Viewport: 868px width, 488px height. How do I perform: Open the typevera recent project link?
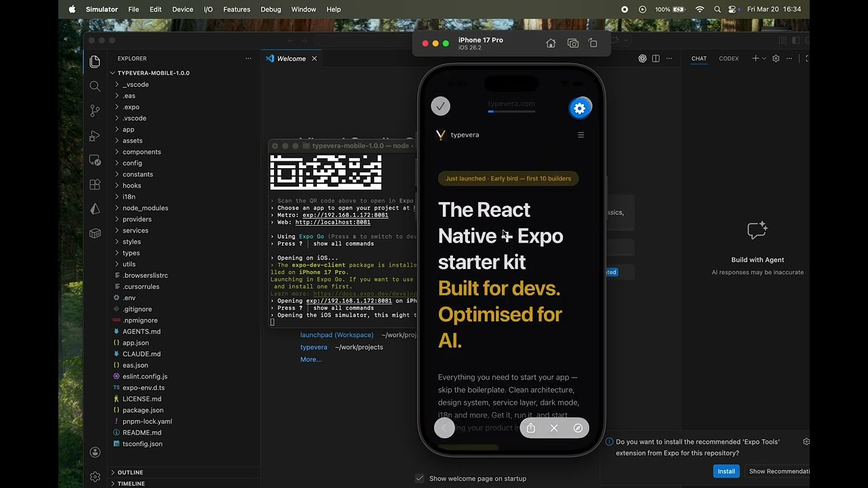click(x=314, y=347)
